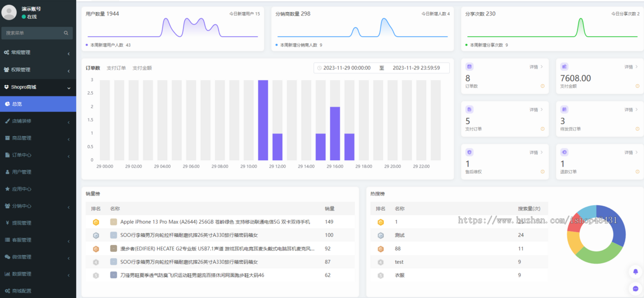Click the 支付订单 card icon
This screenshot has width=644, height=298.
coord(470,109)
